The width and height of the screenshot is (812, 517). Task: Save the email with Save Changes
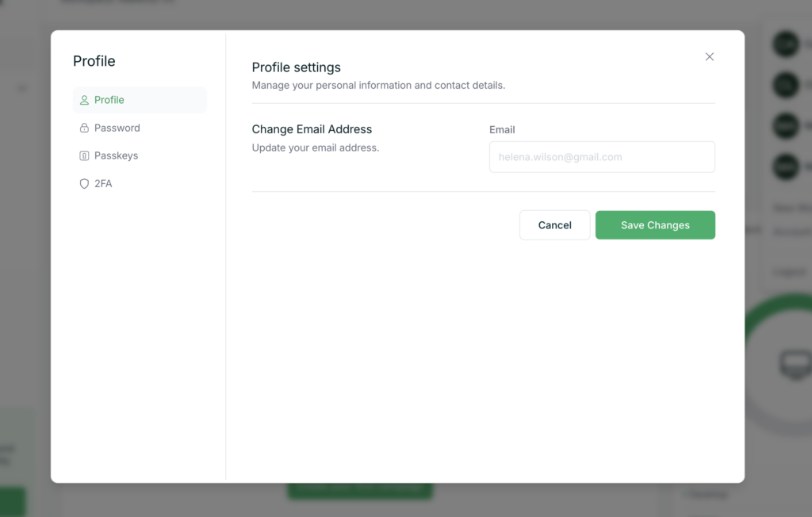655,225
